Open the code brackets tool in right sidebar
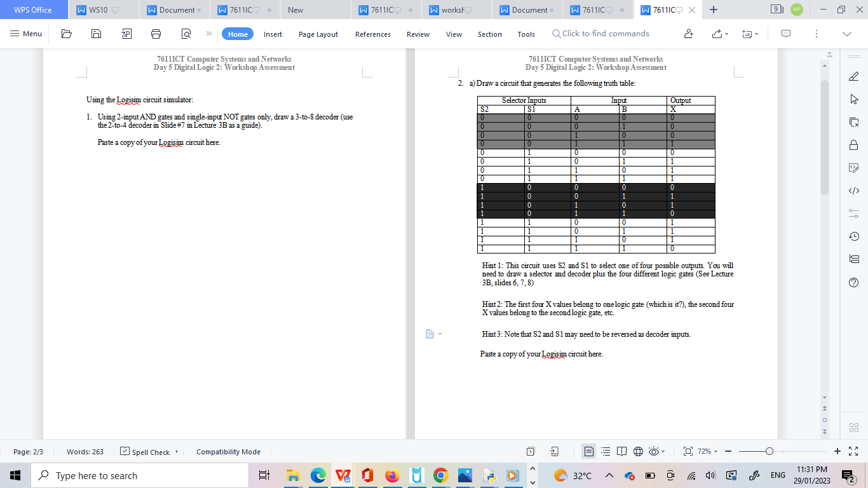Viewport: 868px width, 488px height. click(854, 191)
